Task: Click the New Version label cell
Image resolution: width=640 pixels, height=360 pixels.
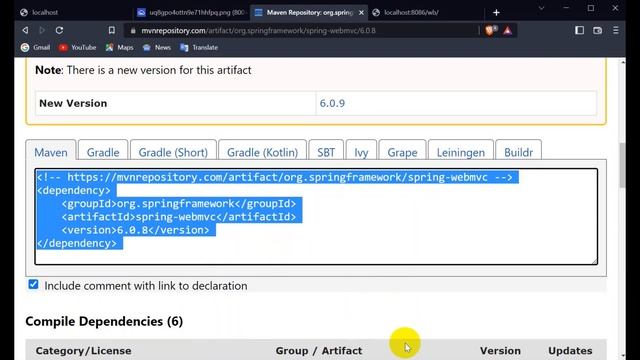Action: 176,103
